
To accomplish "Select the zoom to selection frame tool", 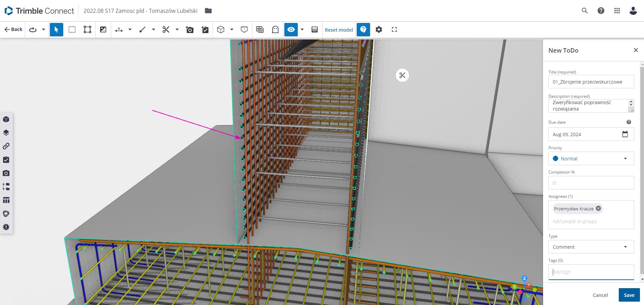I will pos(87,30).
